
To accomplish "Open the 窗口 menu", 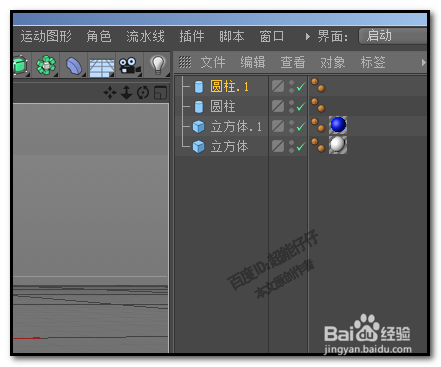I will 272,36.
